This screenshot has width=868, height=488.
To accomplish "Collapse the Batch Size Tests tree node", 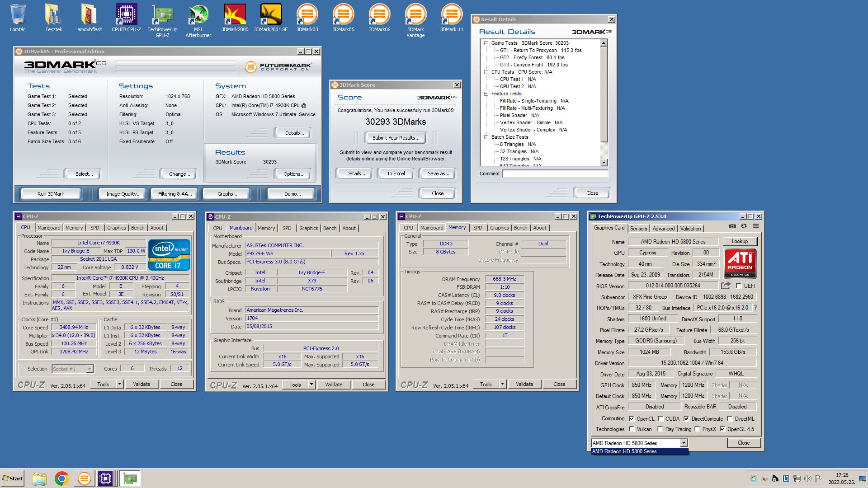I will click(486, 137).
